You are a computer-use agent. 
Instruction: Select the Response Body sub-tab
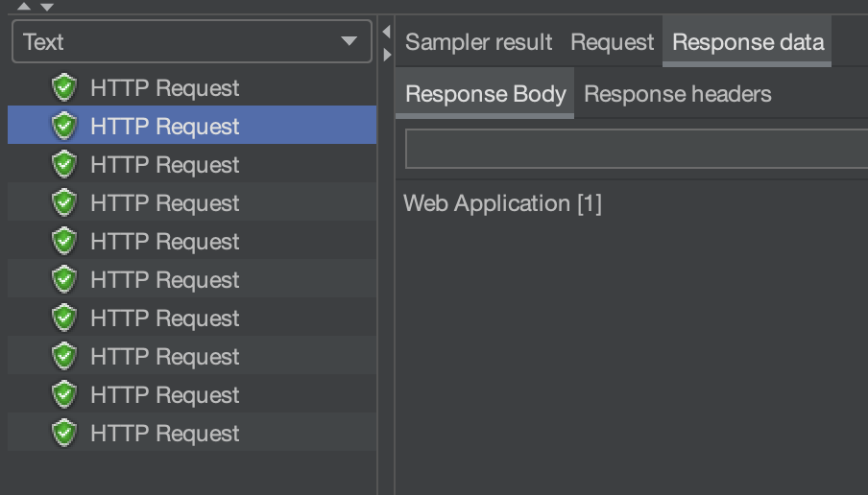tap(485, 94)
